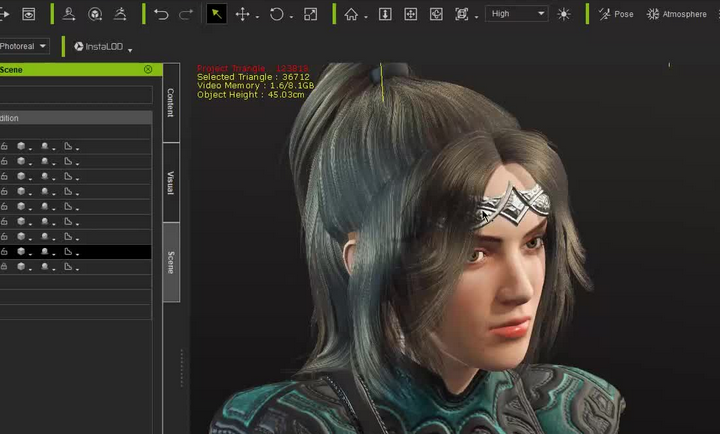Click the frame-selected view icon
Image resolution: width=720 pixels, height=434 pixels.
click(x=461, y=14)
